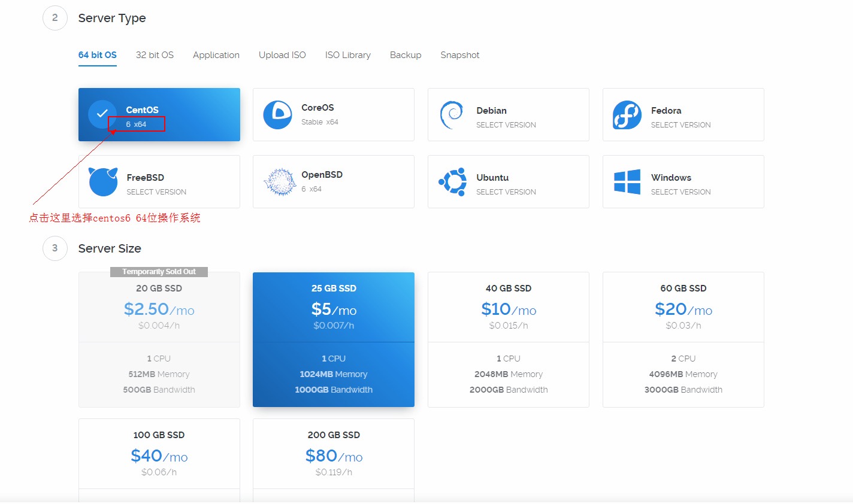Expand Ubuntu SELECT VERSION options
Viewport: 853px width, 504px height.
[x=506, y=192]
